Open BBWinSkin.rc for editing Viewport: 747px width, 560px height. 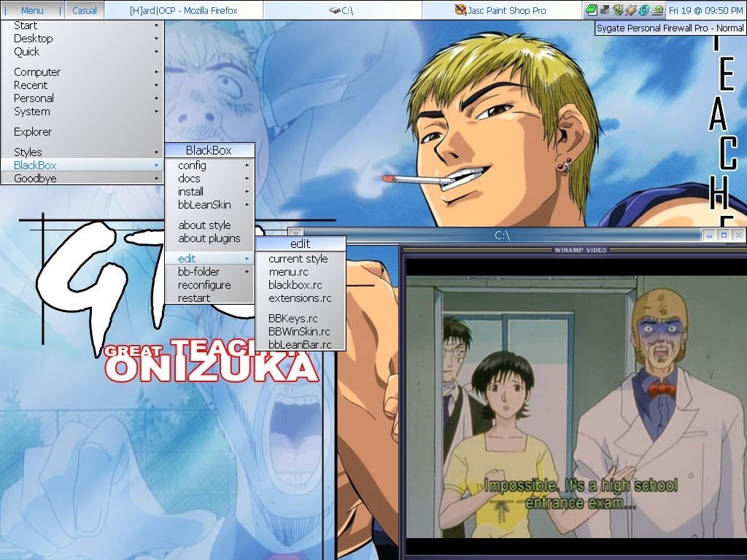301,332
